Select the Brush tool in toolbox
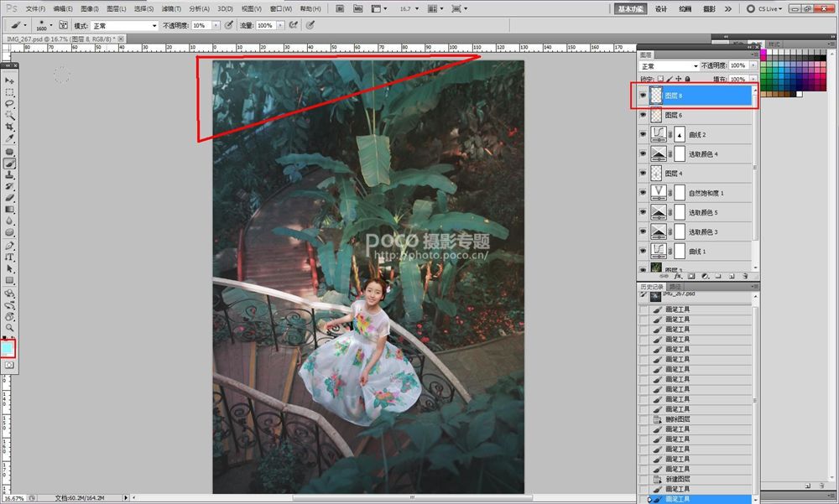Image resolution: width=839 pixels, height=504 pixels. [x=9, y=164]
